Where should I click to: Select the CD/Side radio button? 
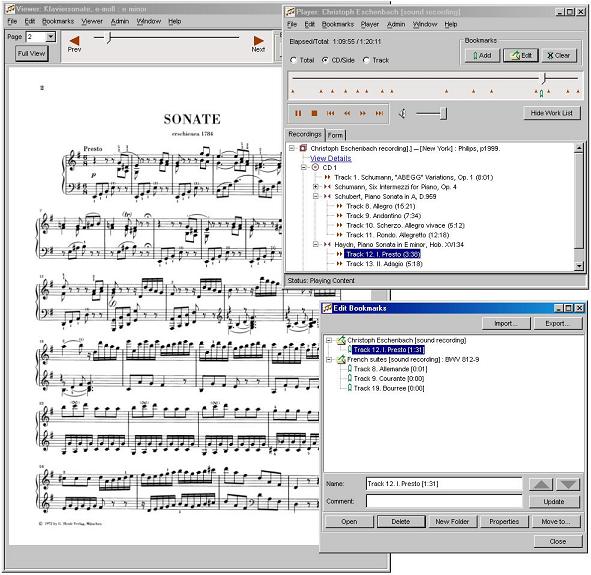325,60
